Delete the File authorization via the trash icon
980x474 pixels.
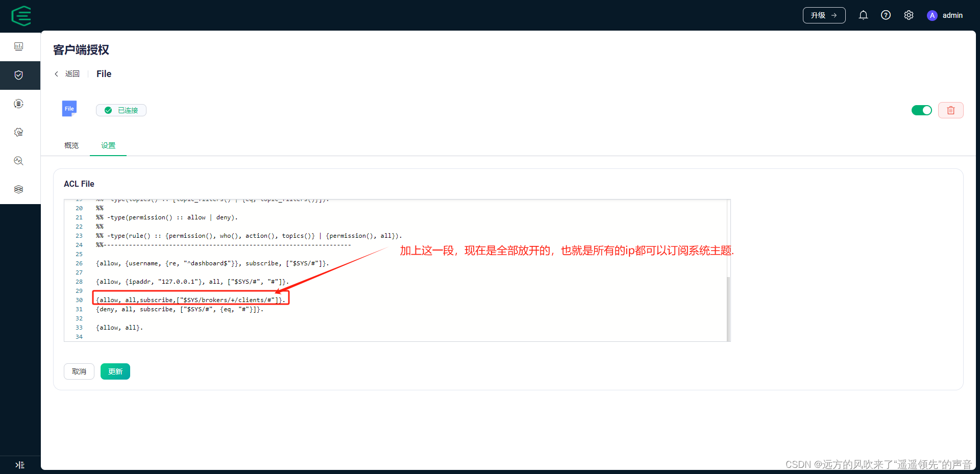pyautogui.click(x=950, y=110)
